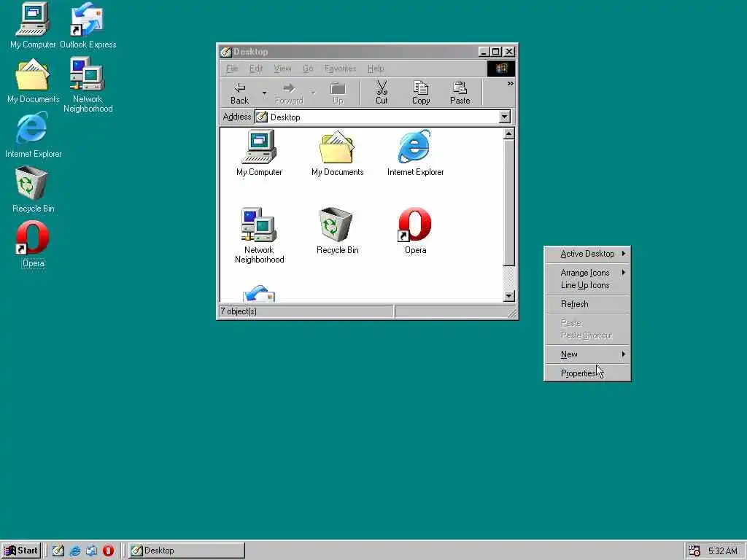Open the Go menu
This screenshot has width=747, height=560.
pyautogui.click(x=308, y=69)
